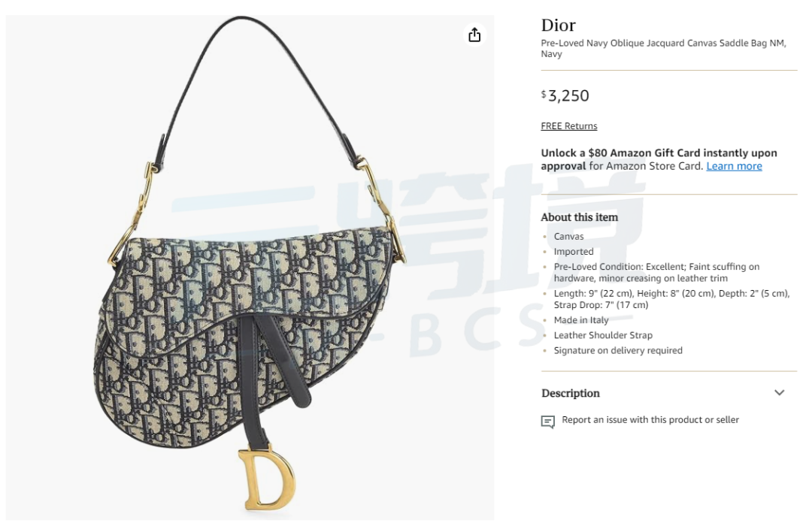Click the Amazon Gift Card offer text
The width and height of the screenshot is (812, 526).
click(x=659, y=159)
